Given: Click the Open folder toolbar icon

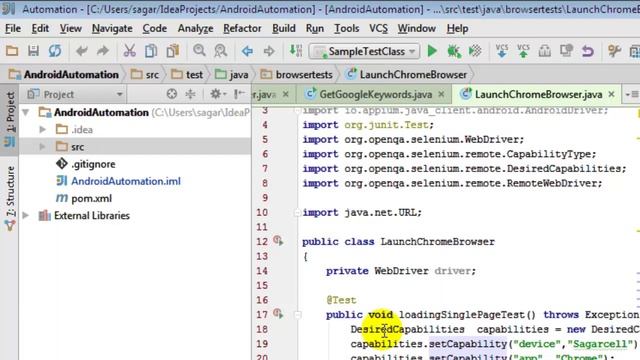Looking at the screenshot, I should pos(12,51).
